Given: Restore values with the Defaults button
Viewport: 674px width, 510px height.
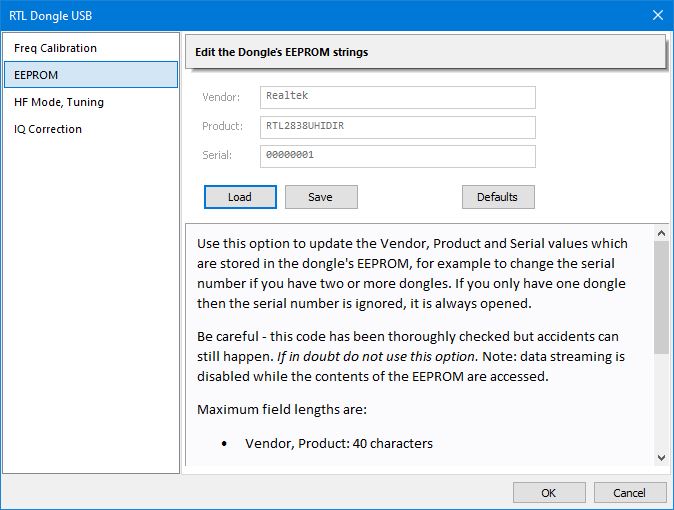Looking at the screenshot, I should (498, 197).
